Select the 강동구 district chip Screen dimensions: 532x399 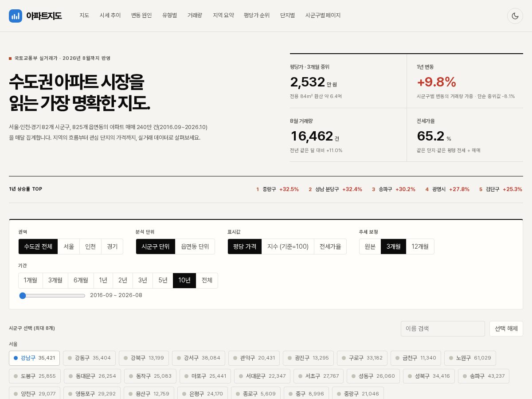[x=90, y=358]
